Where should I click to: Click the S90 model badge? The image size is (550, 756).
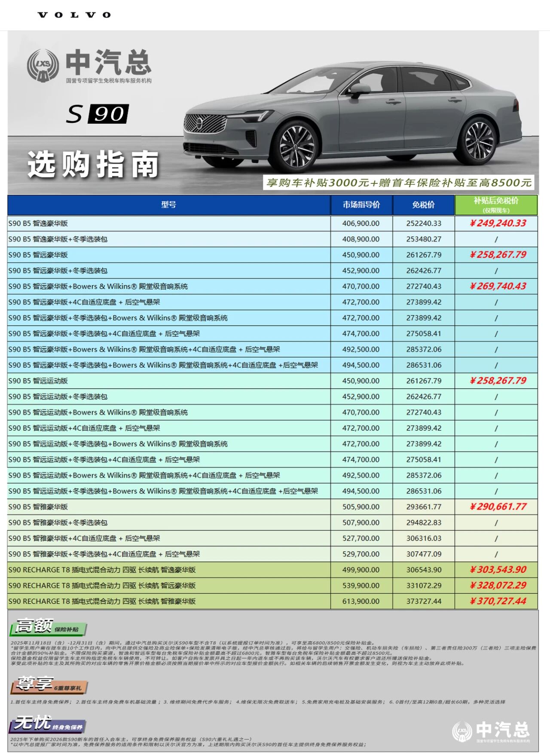98,114
